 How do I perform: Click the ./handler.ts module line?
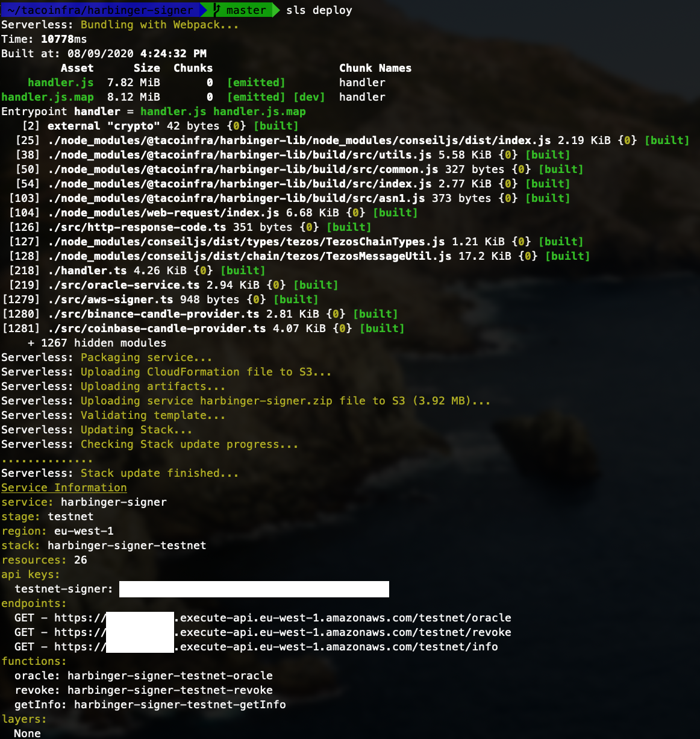[137, 271]
